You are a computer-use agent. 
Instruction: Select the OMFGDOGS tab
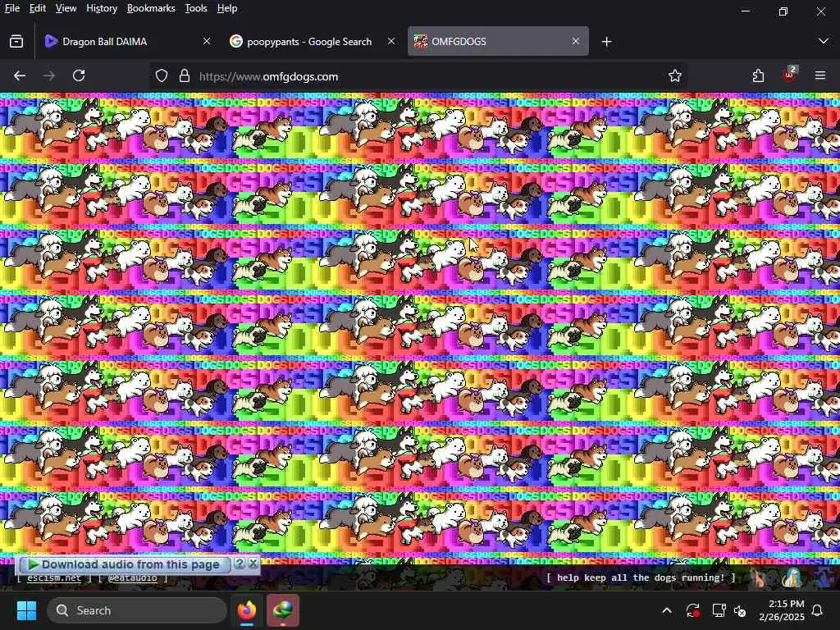[498, 41]
